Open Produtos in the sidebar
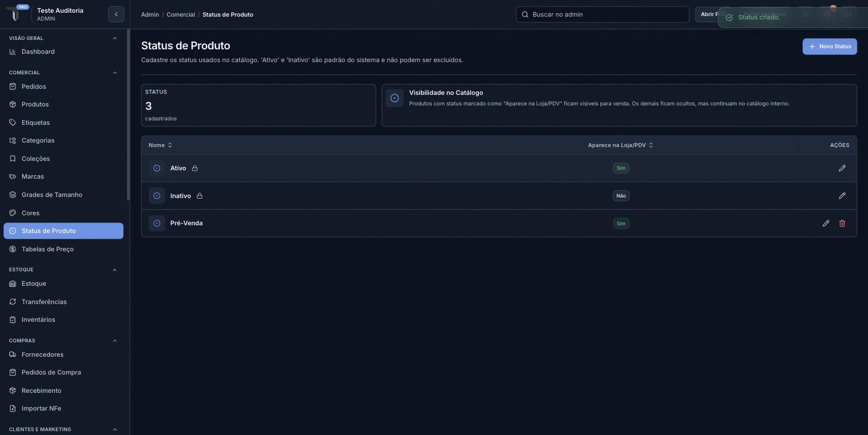The image size is (868, 435). point(63,104)
